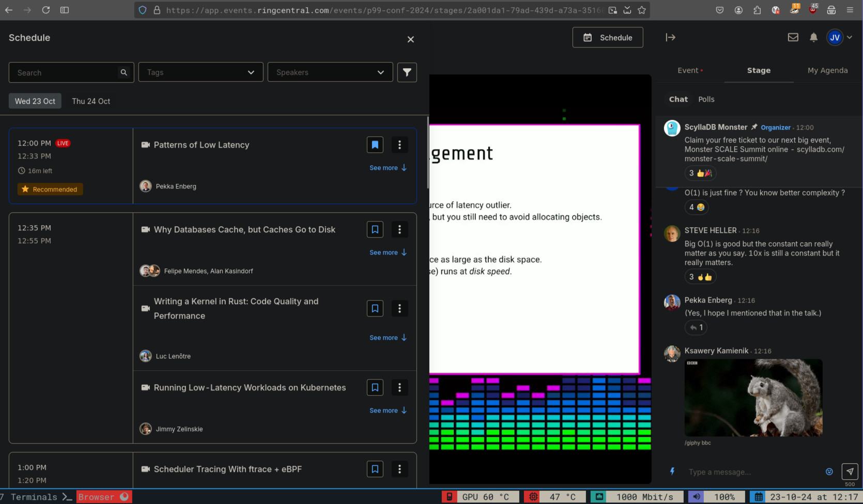Close the Schedule panel

pyautogui.click(x=410, y=39)
